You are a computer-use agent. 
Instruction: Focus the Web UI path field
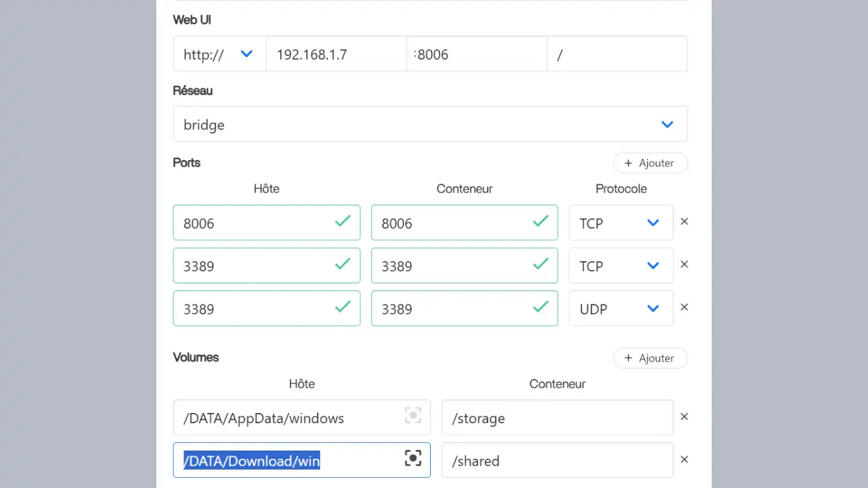[616, 54]
